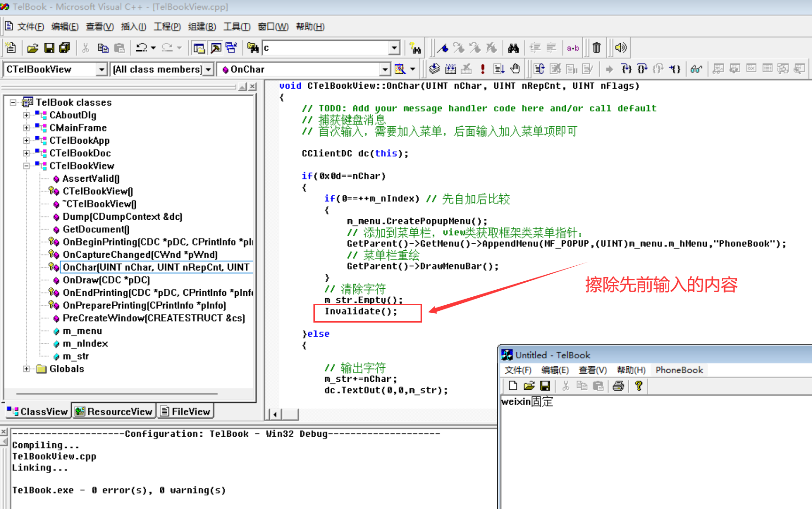812x509 pixels.
Task: Close the workspace pane with X button
Action: (253, 87)
